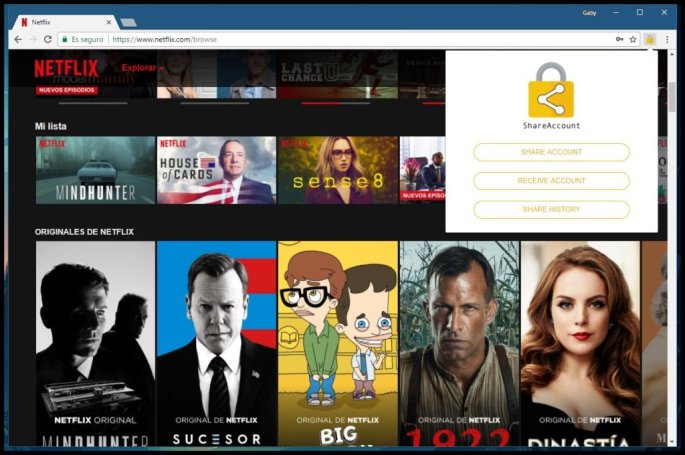The image size is (685, 455).
Task: Click the browser back arrow
Action: tap(18, 39)
